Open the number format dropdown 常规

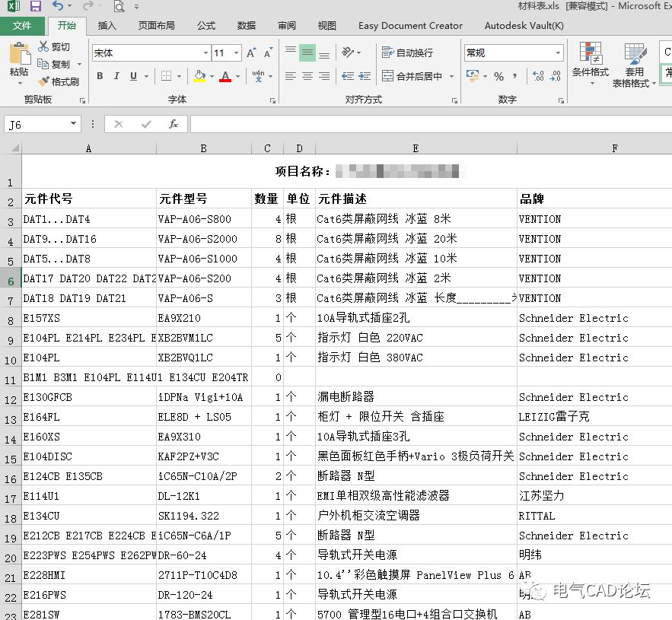pyautogui.click(x=558, y=53)
